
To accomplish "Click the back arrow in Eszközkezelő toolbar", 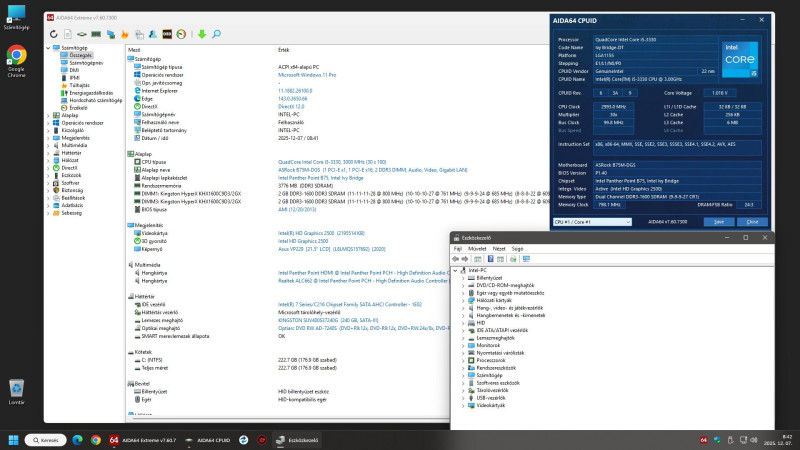I will click(x=456, y=259).
